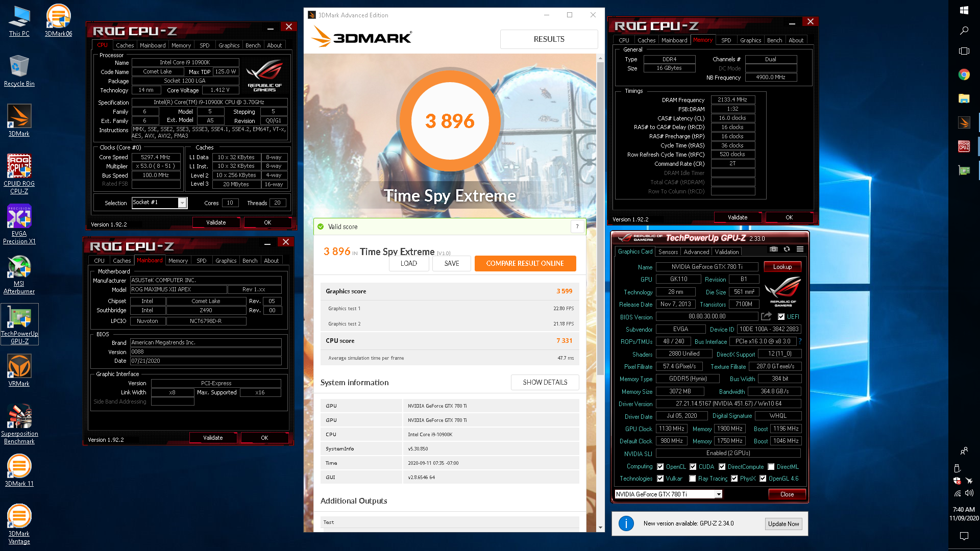The width and height of the screenshot is (980, 551).
Task: Click the Bus Interface question mark icon
Action: (800, 341)
